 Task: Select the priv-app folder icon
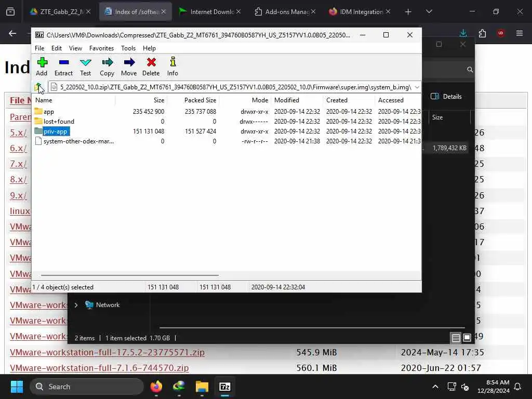38,131
